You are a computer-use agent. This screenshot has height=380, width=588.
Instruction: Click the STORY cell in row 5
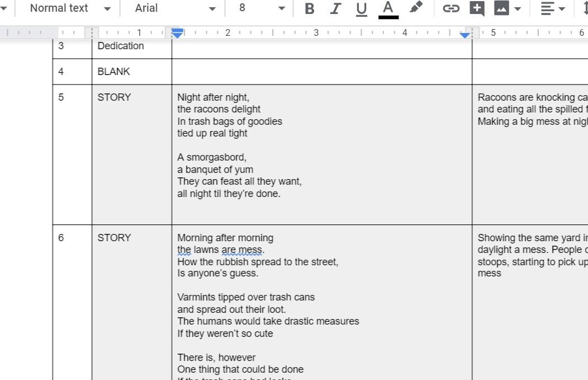(x=131, y=154)
